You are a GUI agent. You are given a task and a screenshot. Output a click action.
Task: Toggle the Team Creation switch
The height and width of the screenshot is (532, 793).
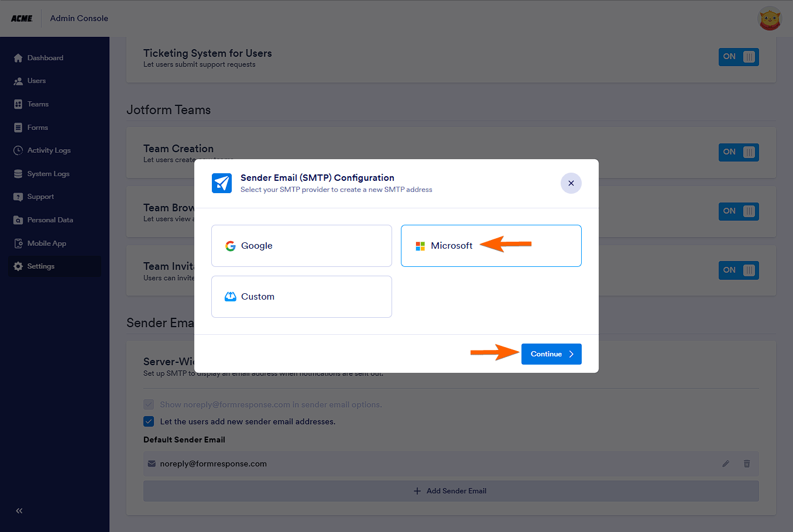coord(739,152)
